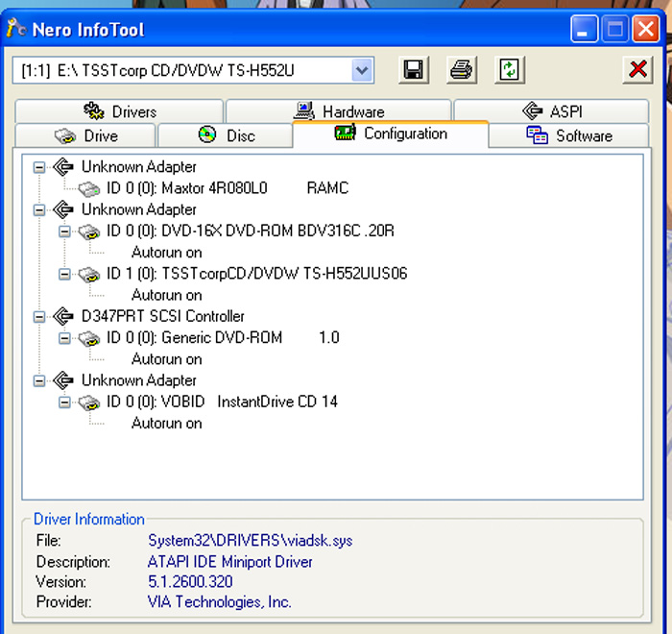672x634 pixels.
Task: Select Autorun on under Generic DVD-ROM
Action: [x=167, y=359]
